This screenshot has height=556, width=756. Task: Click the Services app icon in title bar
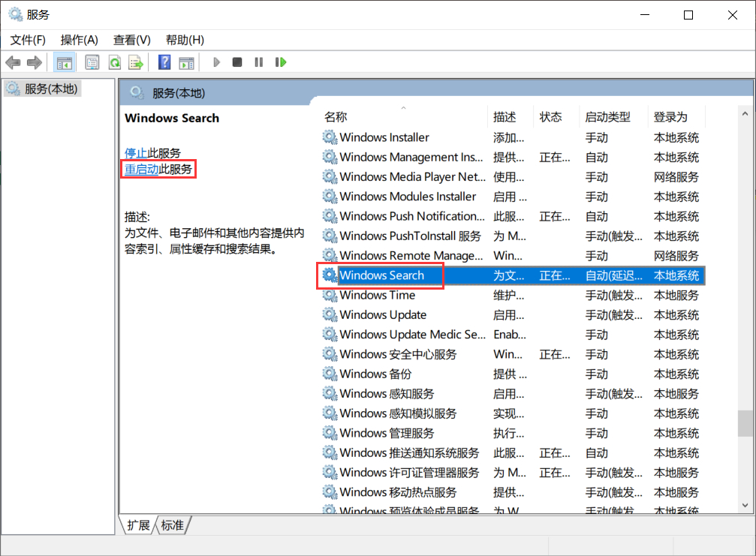pos(16,14)
